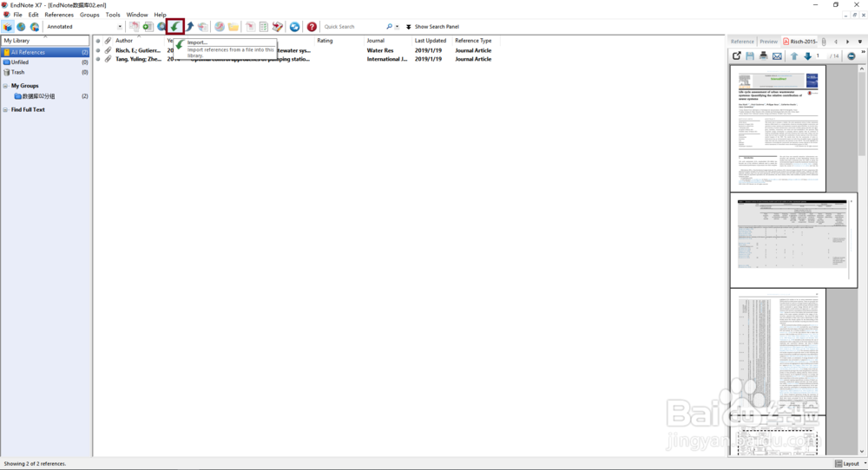Select the 数据库02分组 group
Viewport: 868px width, 470px height.
click(45, 96)
